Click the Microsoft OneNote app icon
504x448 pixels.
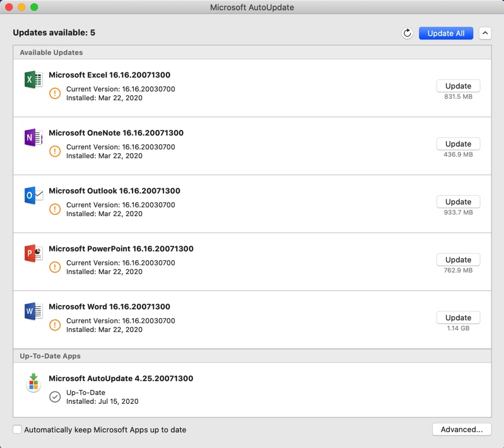click(33, 137)
